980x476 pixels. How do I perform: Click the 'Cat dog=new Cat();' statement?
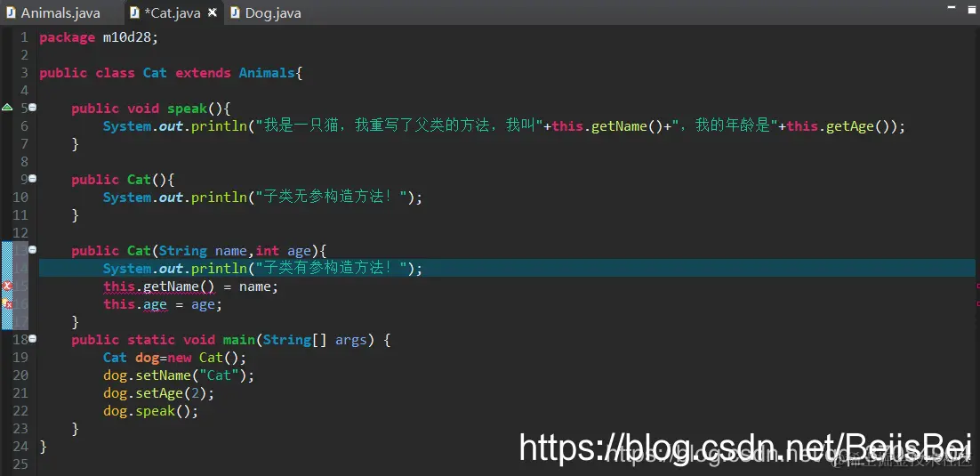coord(175,358)
